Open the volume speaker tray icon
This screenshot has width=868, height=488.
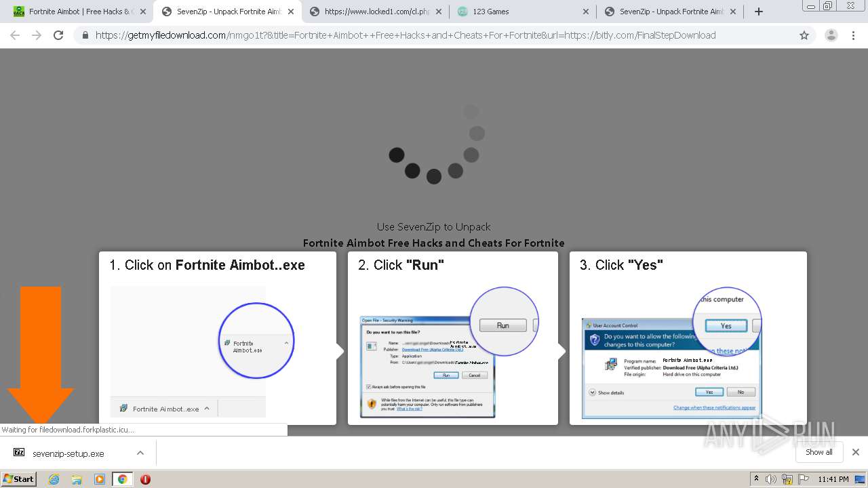[771, 479]
